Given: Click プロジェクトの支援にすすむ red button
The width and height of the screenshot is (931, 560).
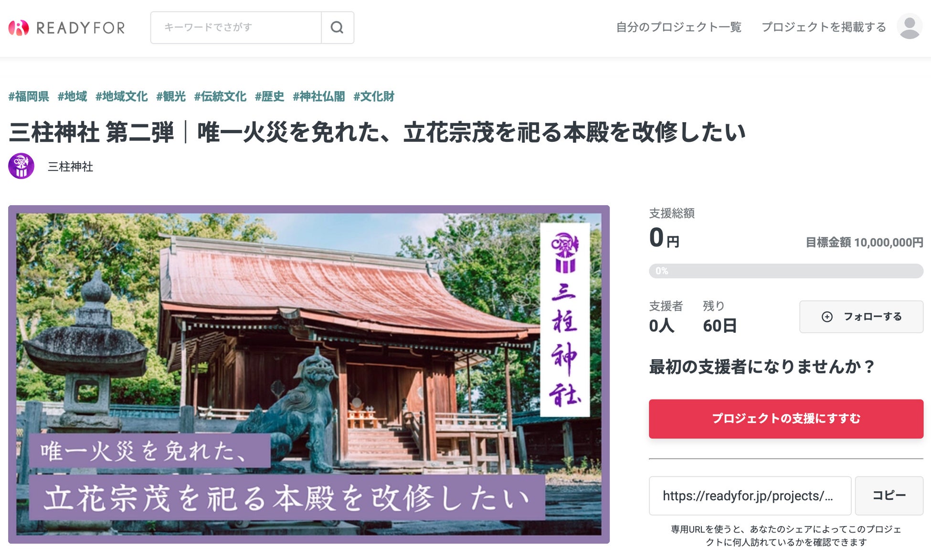Looking at the screenshot, I should [786, 419].
